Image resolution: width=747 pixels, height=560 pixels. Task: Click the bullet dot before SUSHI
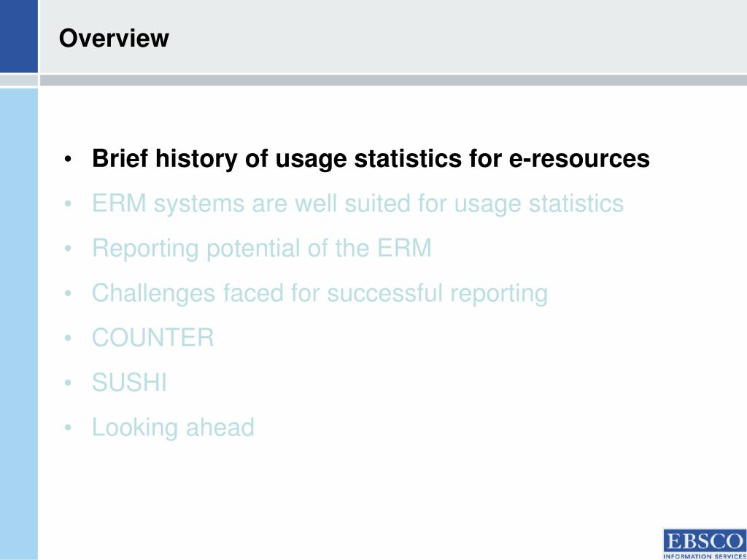(68, 384)
